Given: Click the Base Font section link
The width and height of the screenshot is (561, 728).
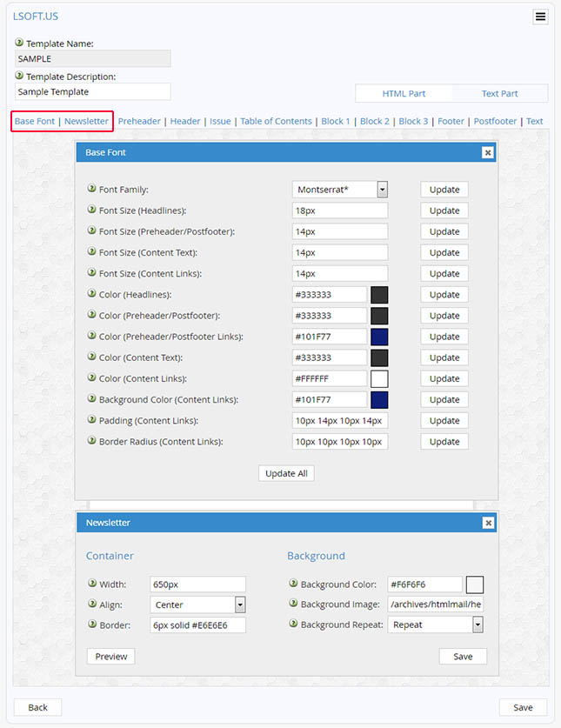Looking at the screenshot, I should point(35,121).
